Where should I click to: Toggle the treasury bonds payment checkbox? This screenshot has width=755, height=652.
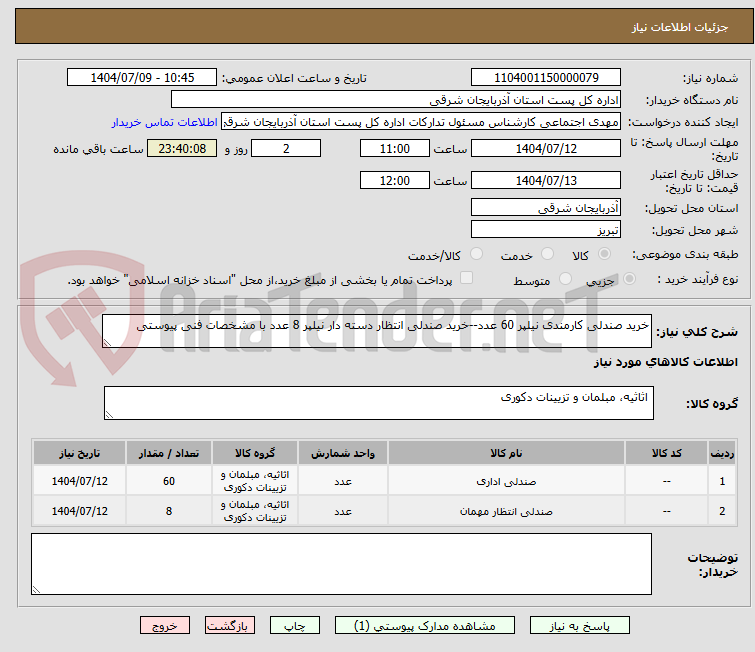(466, 279)
